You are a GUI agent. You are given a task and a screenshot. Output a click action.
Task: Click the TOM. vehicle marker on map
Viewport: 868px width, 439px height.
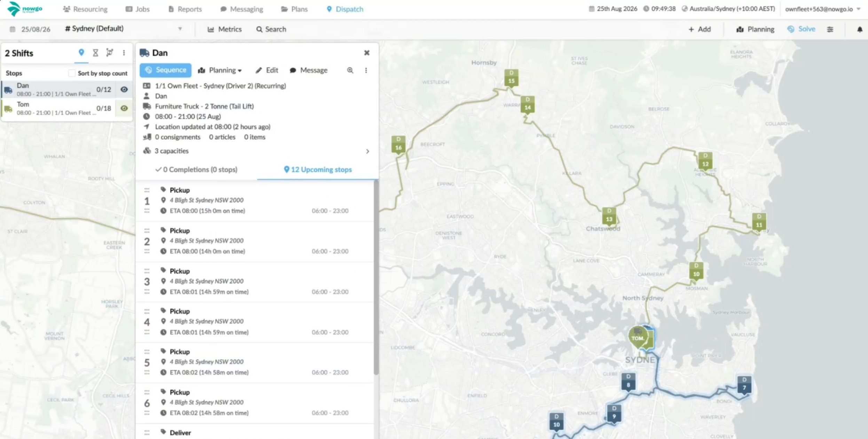638,337
